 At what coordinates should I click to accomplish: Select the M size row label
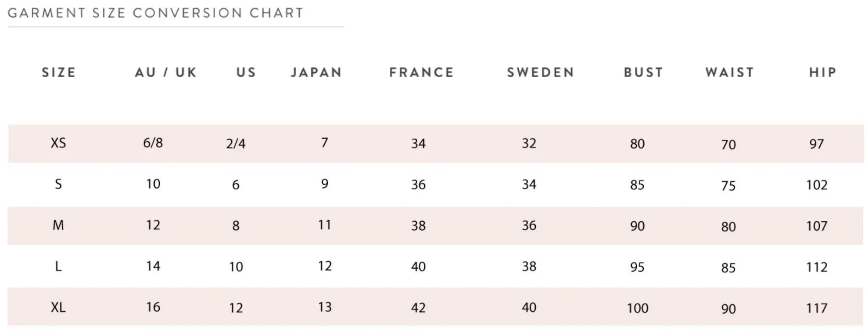click(58, 225)
